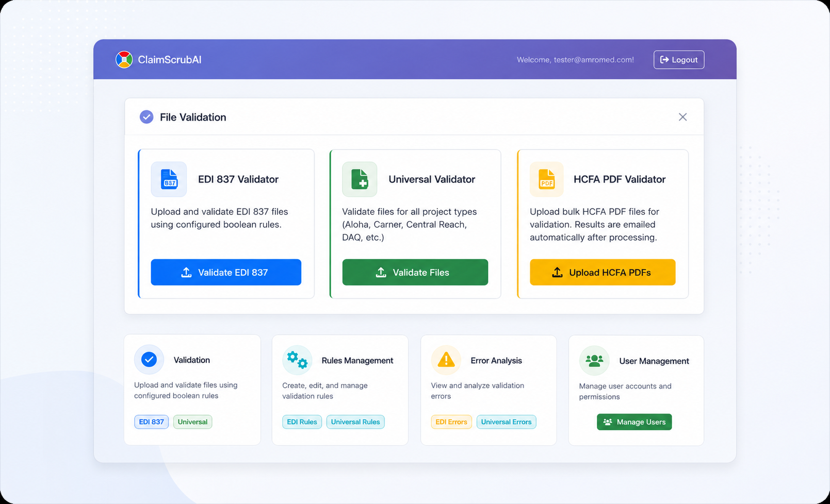
Task: Click the welcome message with tester@amromed.com
Action: [575, 60]
